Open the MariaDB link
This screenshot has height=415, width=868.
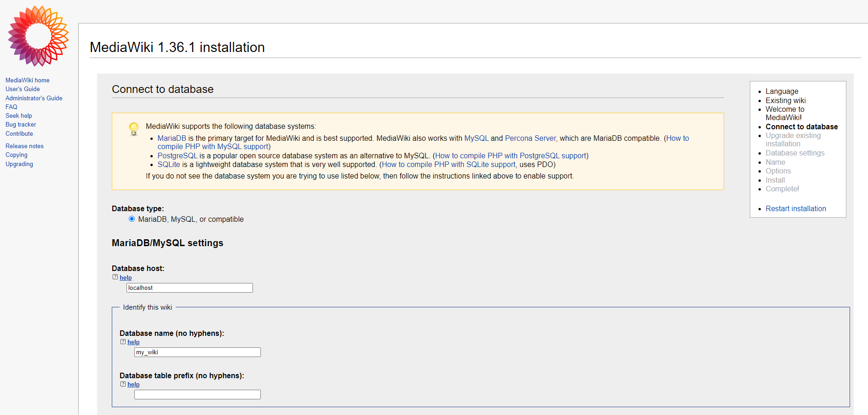pyautogui.click(x=172, y=138)
